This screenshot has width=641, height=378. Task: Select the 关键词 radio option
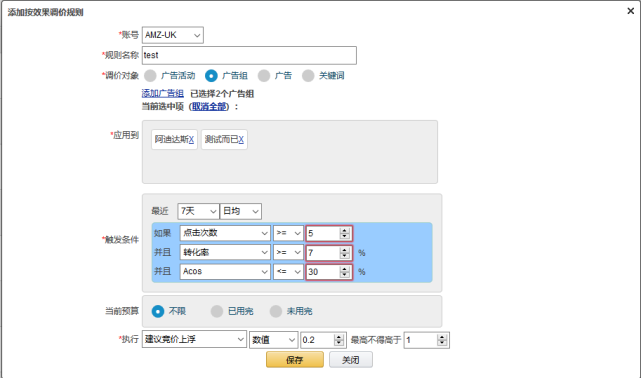point(308,76)
